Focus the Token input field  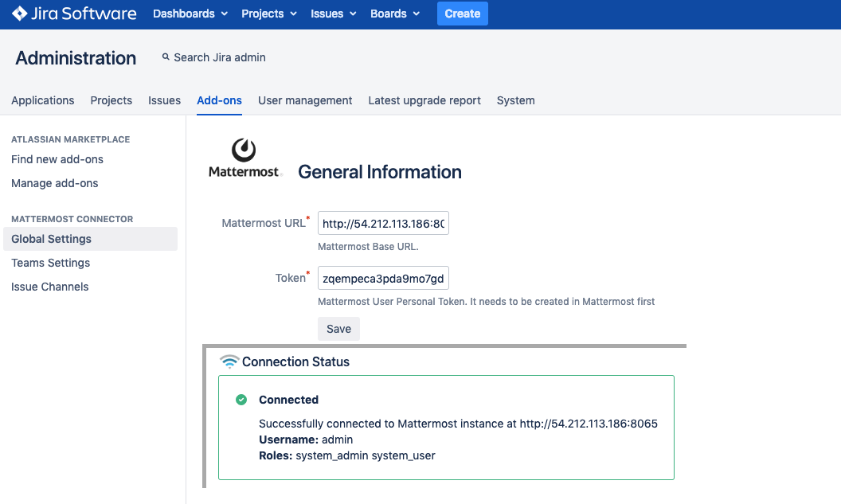[x=383, y=279]
